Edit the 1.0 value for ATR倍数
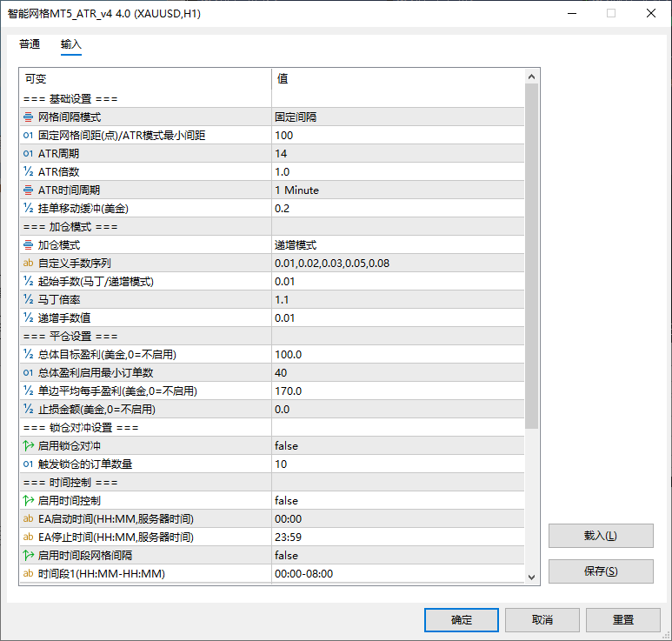672x641 pixels. tap(398, 172)
